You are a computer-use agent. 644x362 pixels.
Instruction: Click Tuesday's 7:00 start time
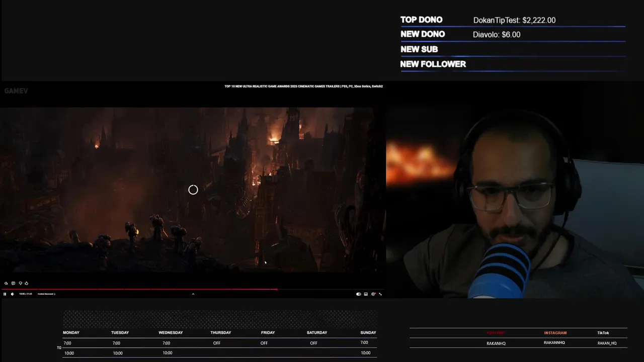(x=116, y=343)
